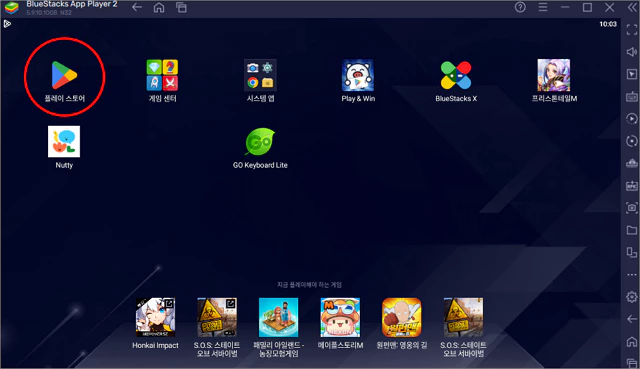This screenshot has height=369, width=640.
Task: Open the MapleStory M game tile
Action: tap(340, 317)
